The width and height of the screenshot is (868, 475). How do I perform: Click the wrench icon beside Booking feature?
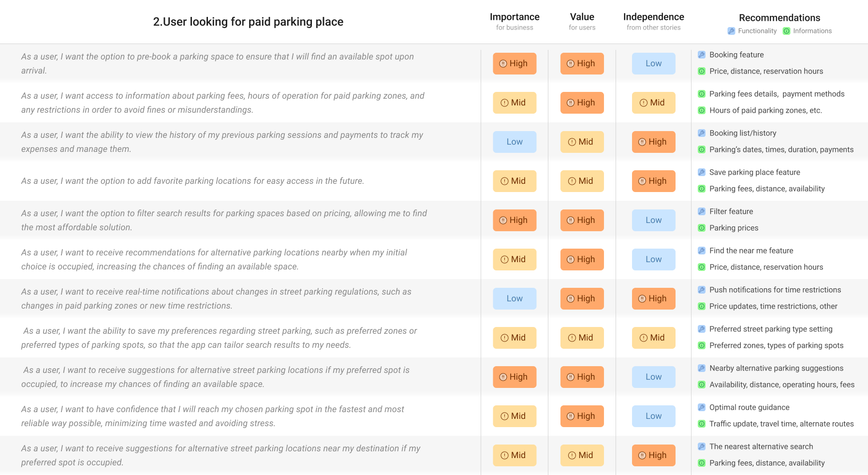coord(702,55)
